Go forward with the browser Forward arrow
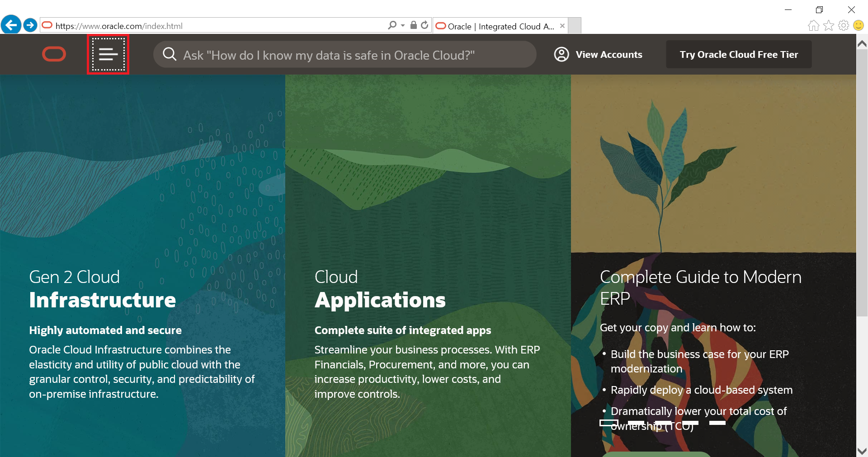This screenshot has height=457, width=868. (x=30, y=25)
